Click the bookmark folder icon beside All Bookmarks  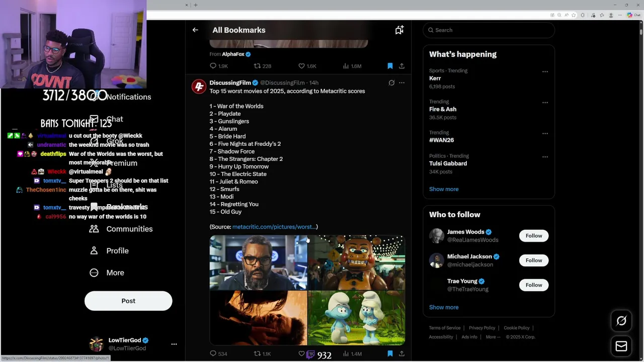tap(399, 30)
